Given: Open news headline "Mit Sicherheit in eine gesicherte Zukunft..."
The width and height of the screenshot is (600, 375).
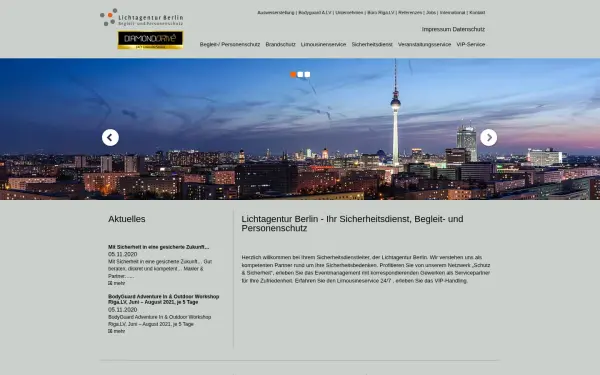Looking at the screenshot, I should pos(158,247).
